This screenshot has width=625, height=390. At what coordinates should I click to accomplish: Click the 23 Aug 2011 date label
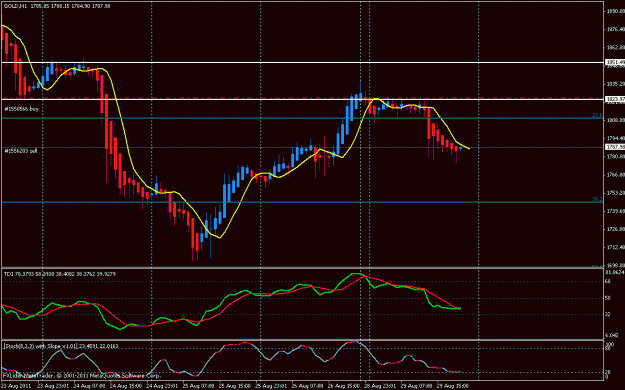[x=16, y=386]
